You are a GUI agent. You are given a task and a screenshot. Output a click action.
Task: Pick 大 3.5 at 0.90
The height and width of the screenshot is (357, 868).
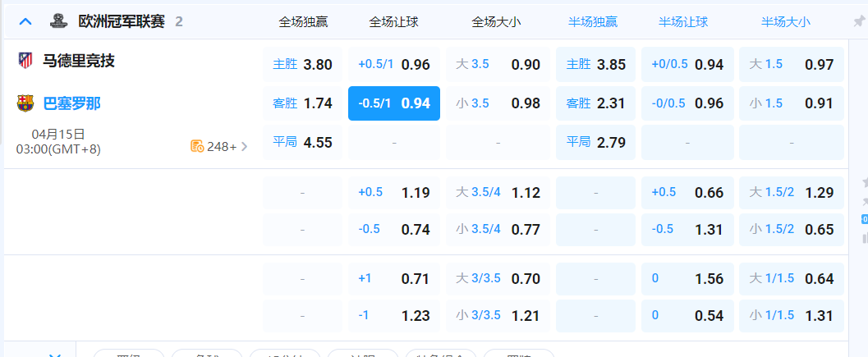(498, 64)
